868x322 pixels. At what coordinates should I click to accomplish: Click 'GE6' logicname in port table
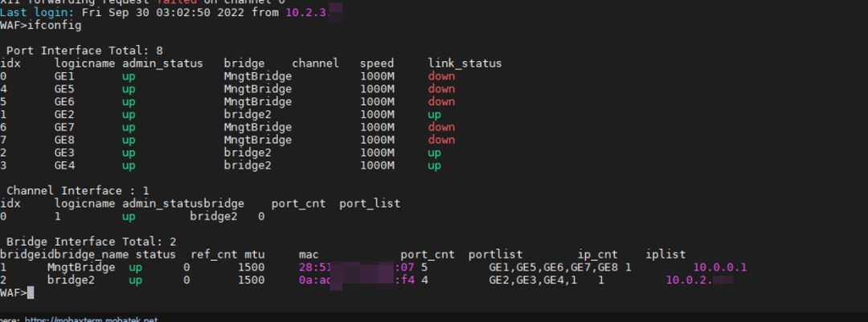(x=64, y=101)
